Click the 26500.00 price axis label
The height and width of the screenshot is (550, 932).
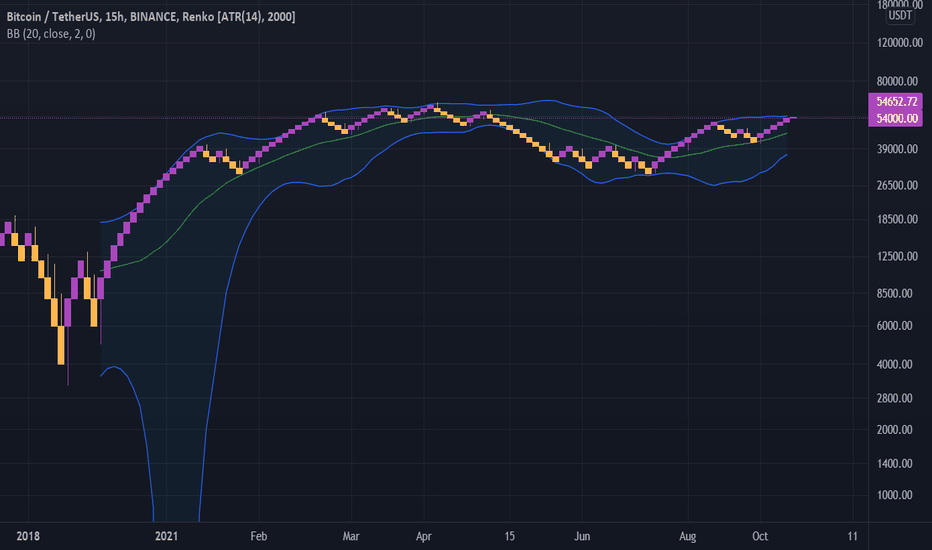pos(900,186)
